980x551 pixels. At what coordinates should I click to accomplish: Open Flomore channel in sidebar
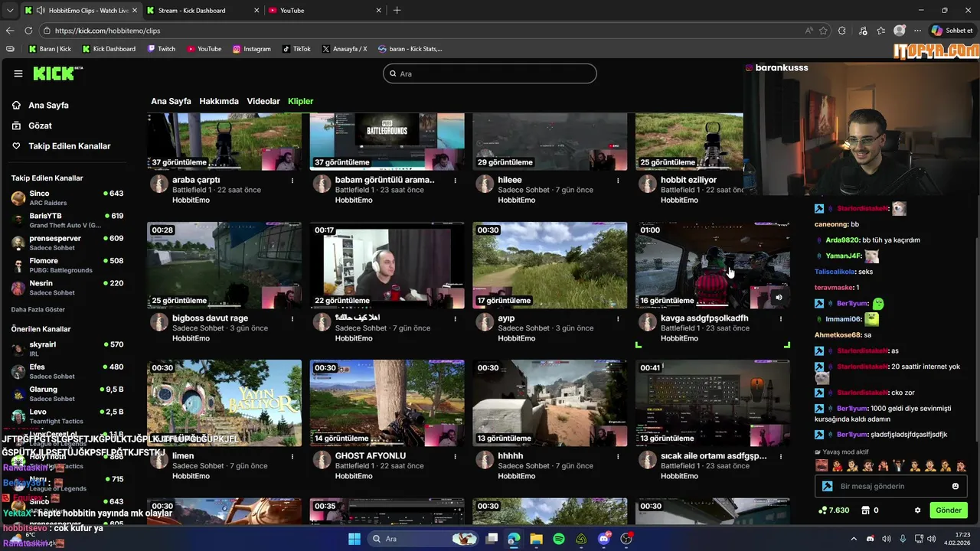pos(67,266)
